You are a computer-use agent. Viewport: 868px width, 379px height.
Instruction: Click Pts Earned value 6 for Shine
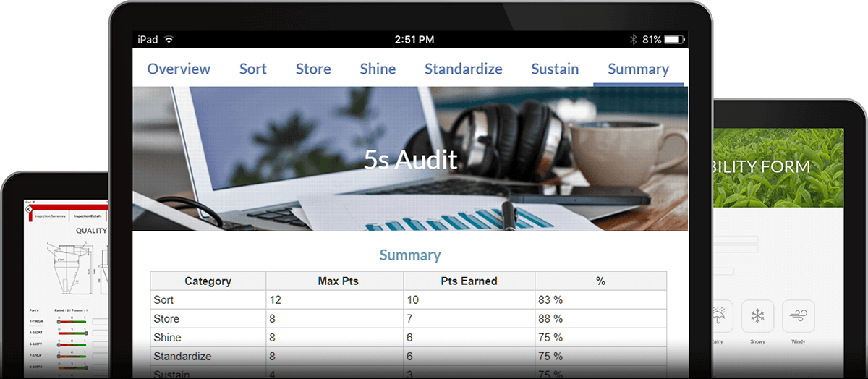tap(469, 337)
